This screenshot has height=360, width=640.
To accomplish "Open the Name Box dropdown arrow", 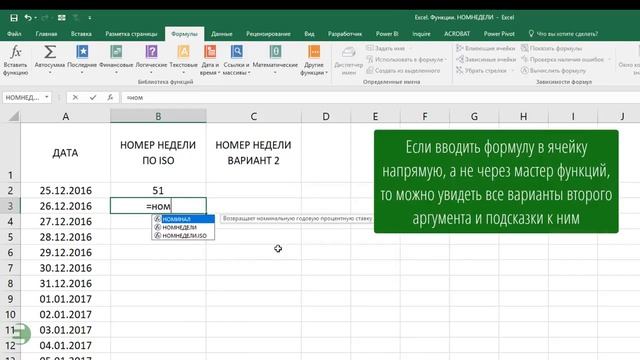I will [47, 97].
